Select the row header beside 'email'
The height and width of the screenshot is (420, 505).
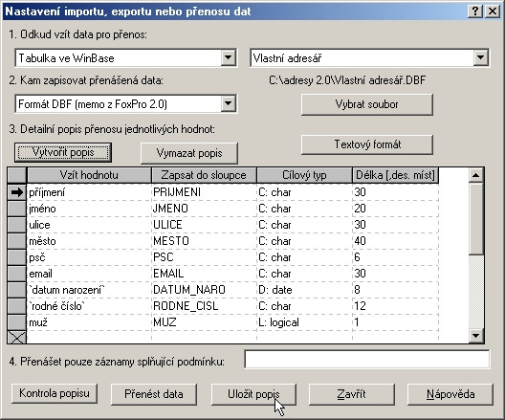click(17, 274)
